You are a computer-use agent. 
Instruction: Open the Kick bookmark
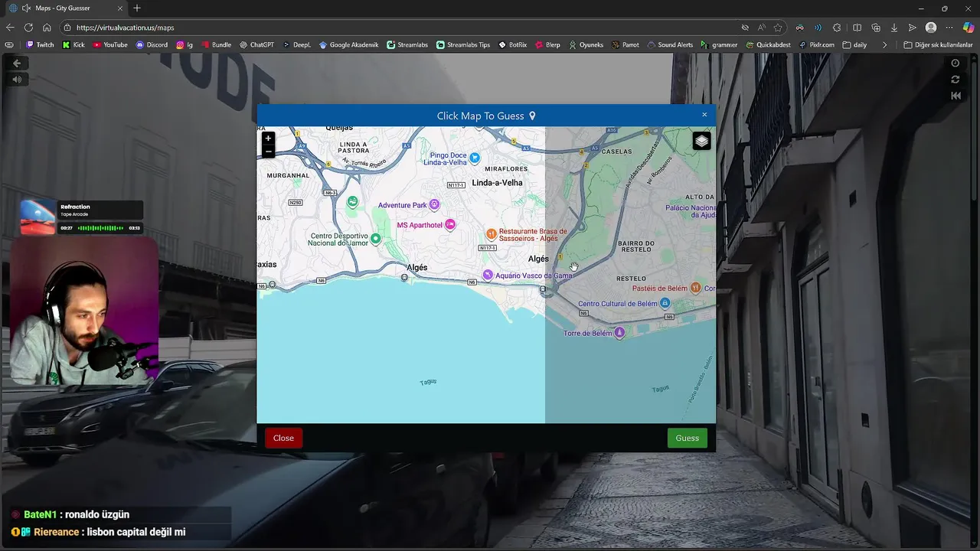click(73, 44)
